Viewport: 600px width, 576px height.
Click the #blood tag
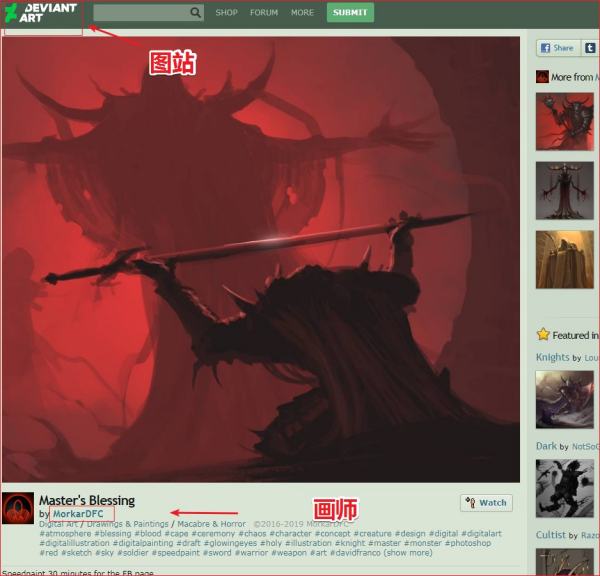[x=148, y=534]
